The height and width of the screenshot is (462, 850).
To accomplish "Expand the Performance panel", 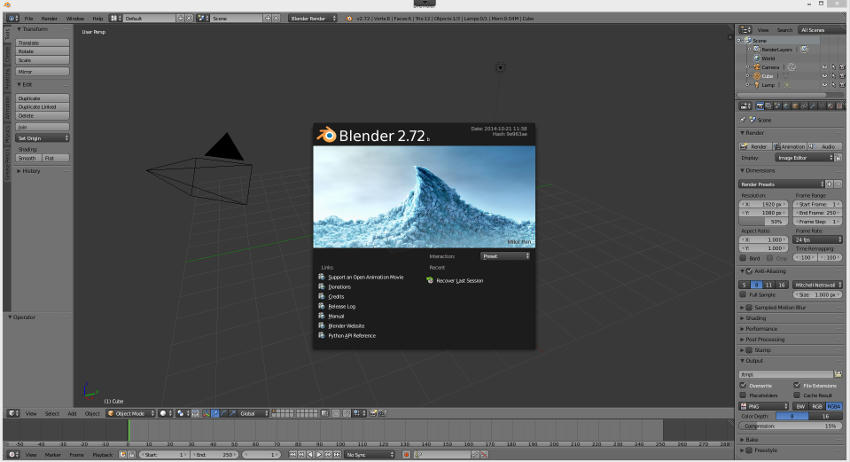I will pyautogui.click(x=761, y=329).
